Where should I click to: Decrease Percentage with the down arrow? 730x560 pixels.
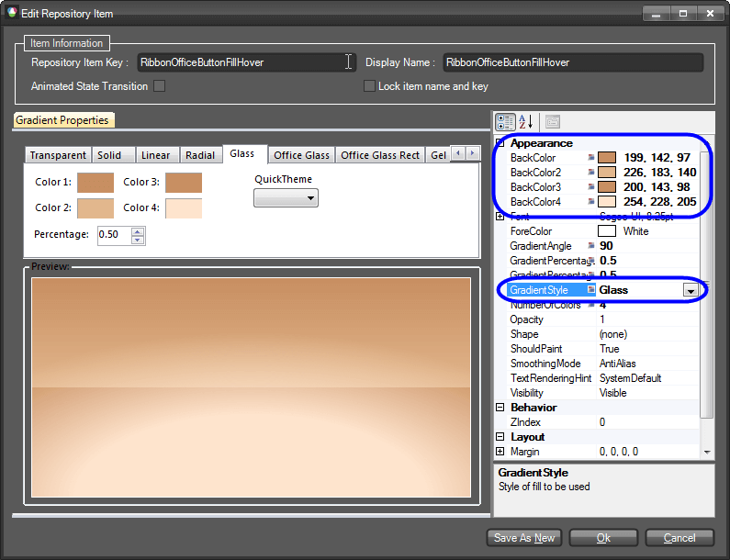(138, 240)
